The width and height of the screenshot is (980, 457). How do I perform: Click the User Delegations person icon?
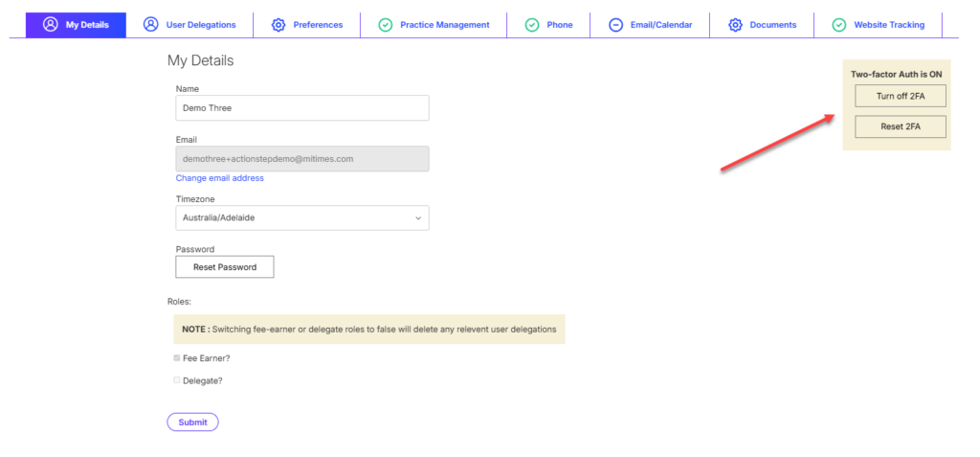pyautogui.click(x=150, y=25)
